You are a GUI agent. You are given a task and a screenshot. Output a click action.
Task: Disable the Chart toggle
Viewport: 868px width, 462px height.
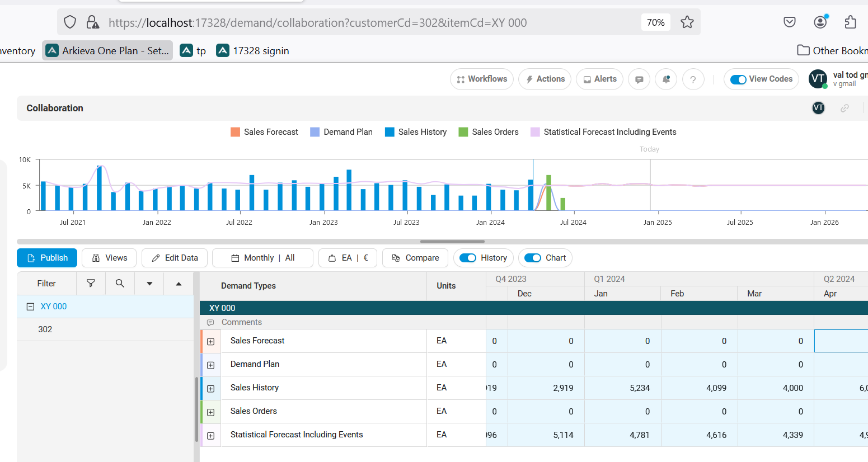[x=532, y=258]
